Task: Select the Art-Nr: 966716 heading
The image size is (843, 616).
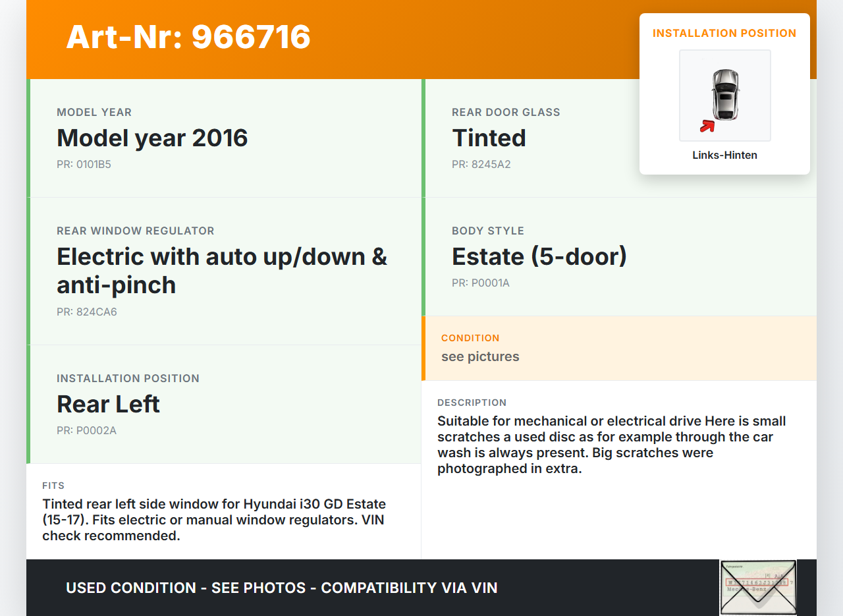Action: pos(188,37)
